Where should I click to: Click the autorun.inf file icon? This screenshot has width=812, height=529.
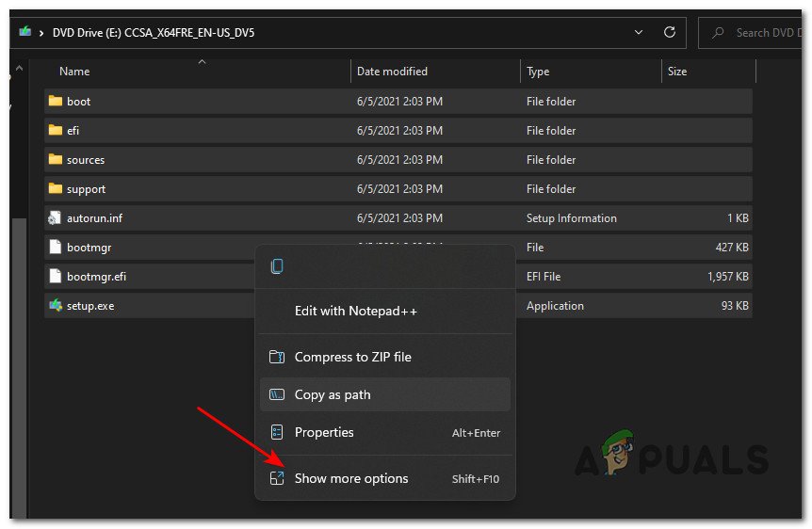(55, 218)
